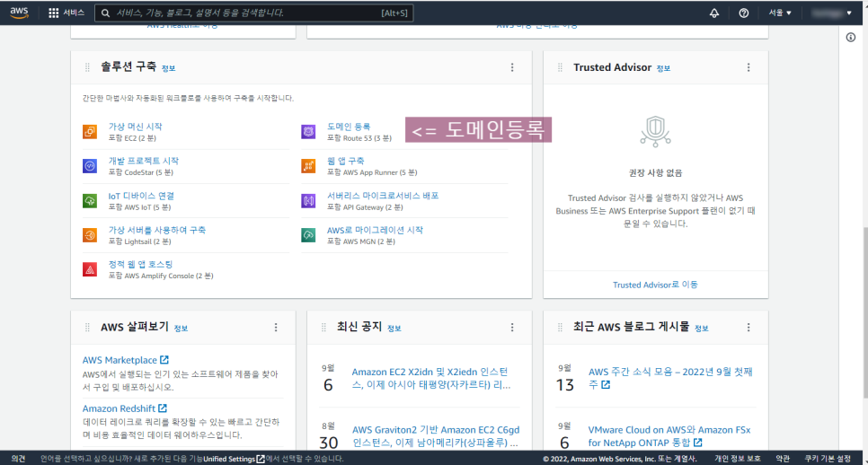Open the Amazon EC2 X2idn announcement link
The width and height of the screenshot is (868, 465).
pyautogui.click(x=430, y=378)
